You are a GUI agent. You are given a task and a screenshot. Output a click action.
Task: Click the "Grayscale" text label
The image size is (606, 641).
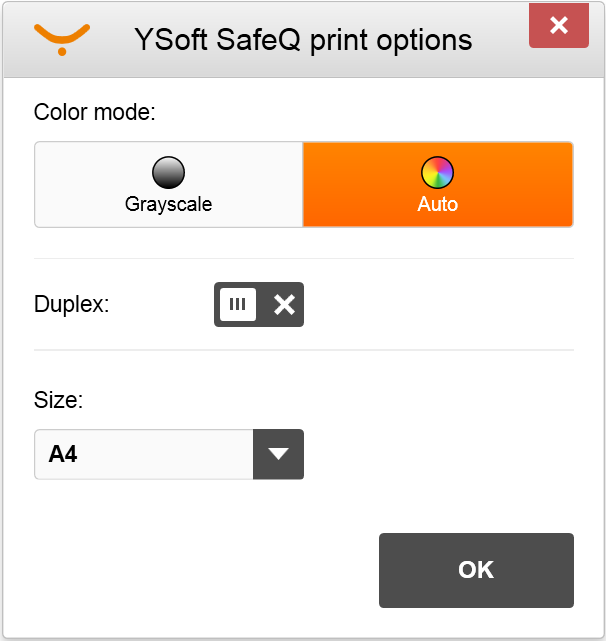tap(168, 204)
